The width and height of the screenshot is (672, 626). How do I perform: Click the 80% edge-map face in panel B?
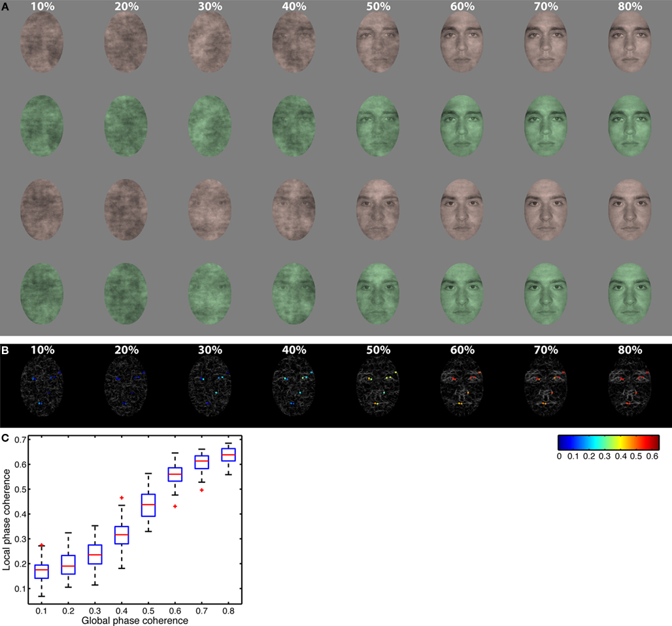[x=630, y=386]
